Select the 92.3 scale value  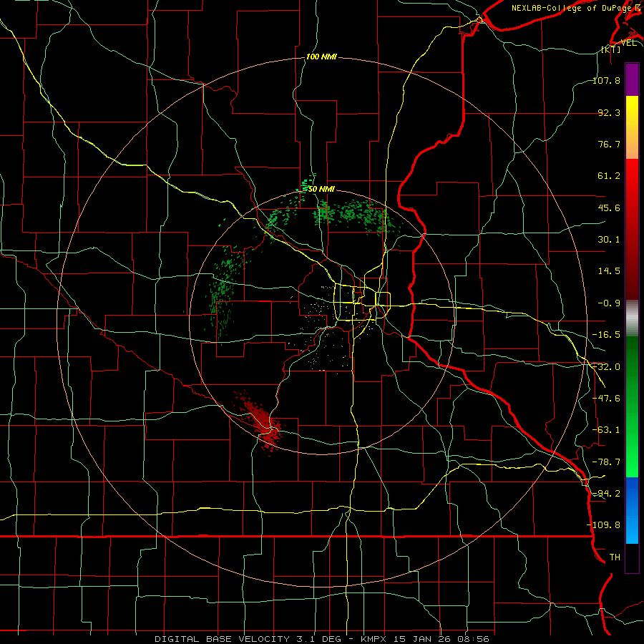pos(609,112)
